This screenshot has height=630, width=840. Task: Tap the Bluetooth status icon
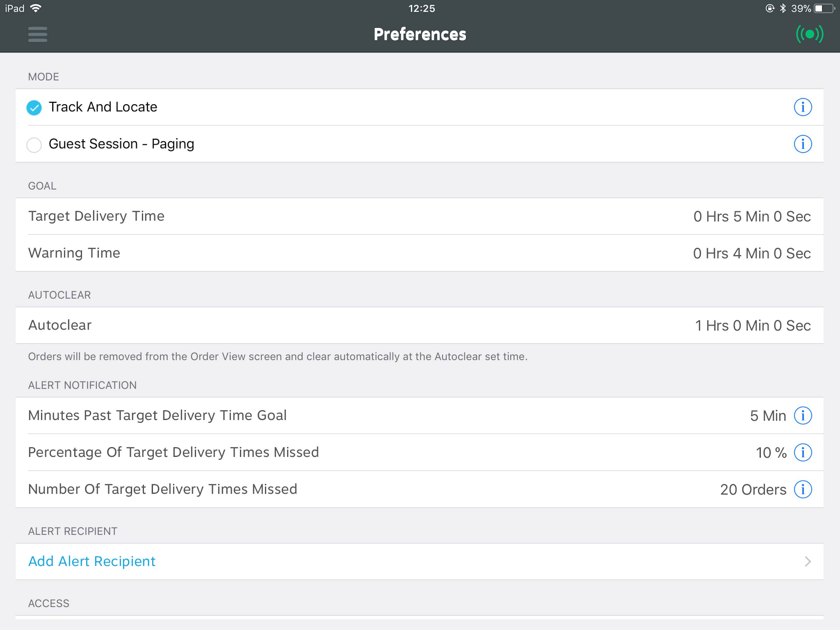coord(783,8)
